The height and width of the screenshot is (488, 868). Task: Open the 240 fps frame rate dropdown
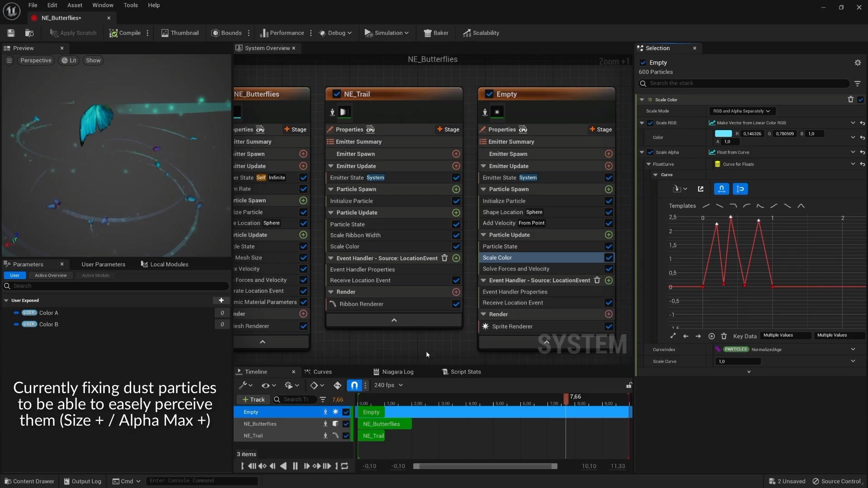[388, 385]
